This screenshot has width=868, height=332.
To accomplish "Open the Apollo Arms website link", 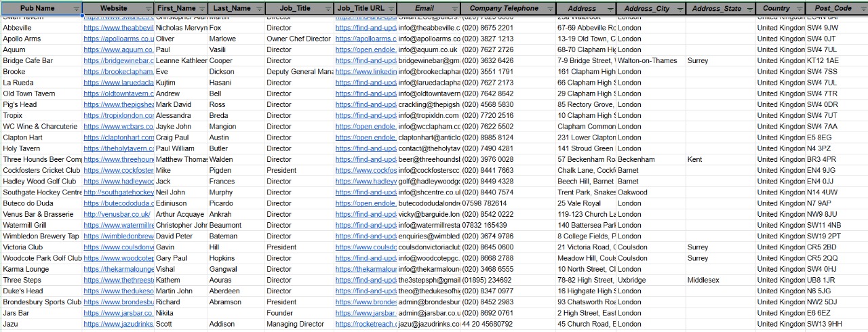I will click(119, 39).
